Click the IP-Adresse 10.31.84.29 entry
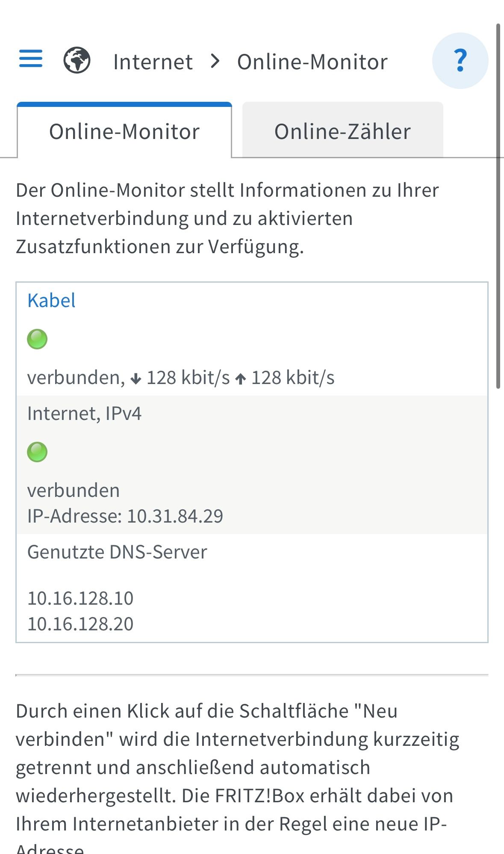 click(x=125, y=516)
